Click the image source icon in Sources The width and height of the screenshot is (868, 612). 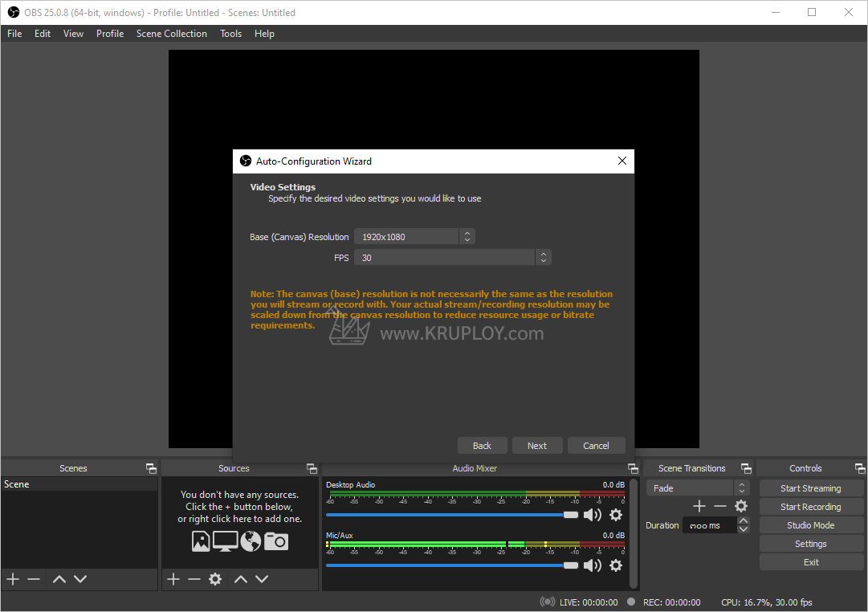coord(201,541)
